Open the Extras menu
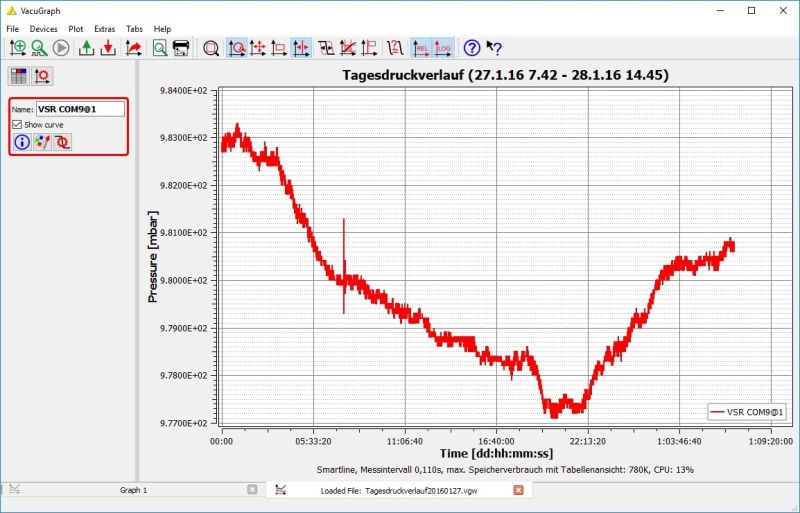This screenshot has height=513, width=800. point(104,29)
